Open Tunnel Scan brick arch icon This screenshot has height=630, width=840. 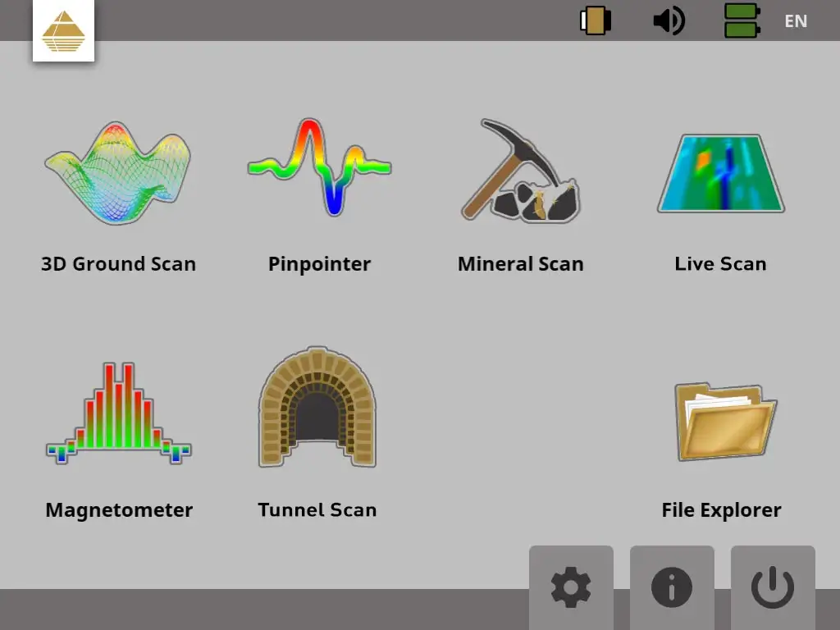pyautogui.click(x=317, y=408)
